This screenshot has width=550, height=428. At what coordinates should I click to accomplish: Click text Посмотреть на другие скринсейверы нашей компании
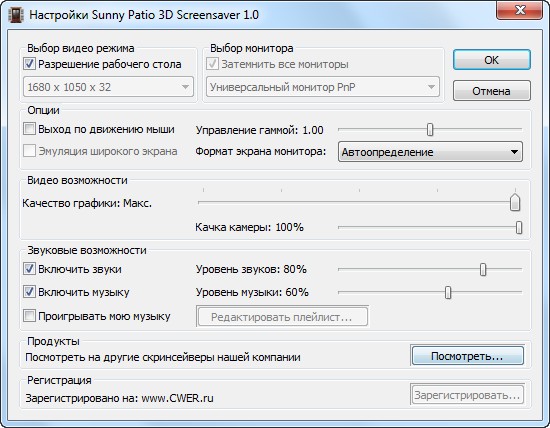click(x=163, y=357)
